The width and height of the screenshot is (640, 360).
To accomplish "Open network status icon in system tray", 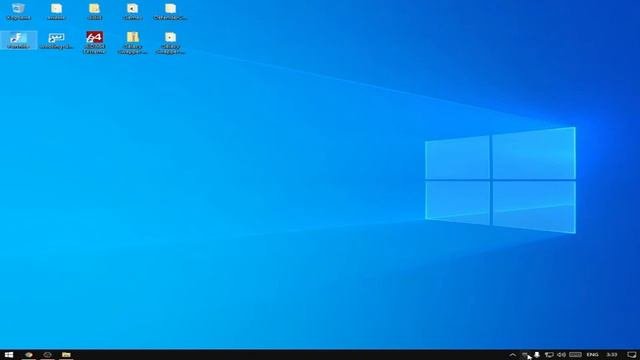I will (549, 355).
